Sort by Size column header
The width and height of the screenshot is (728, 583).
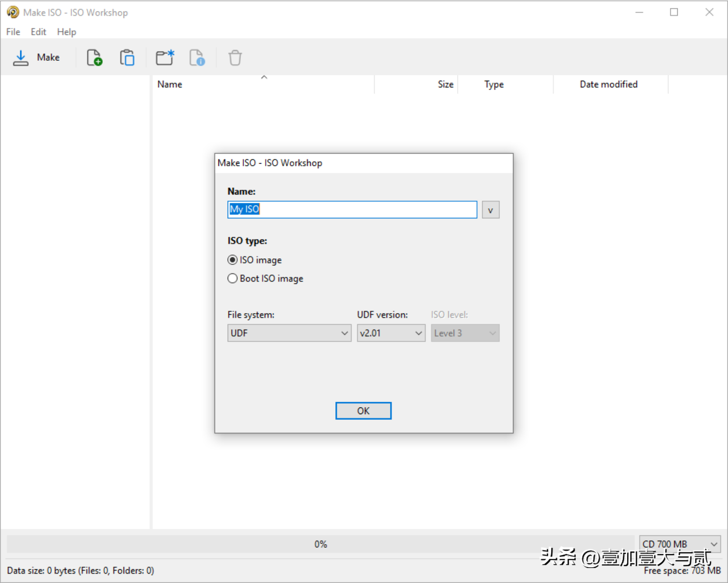[416, 84]
